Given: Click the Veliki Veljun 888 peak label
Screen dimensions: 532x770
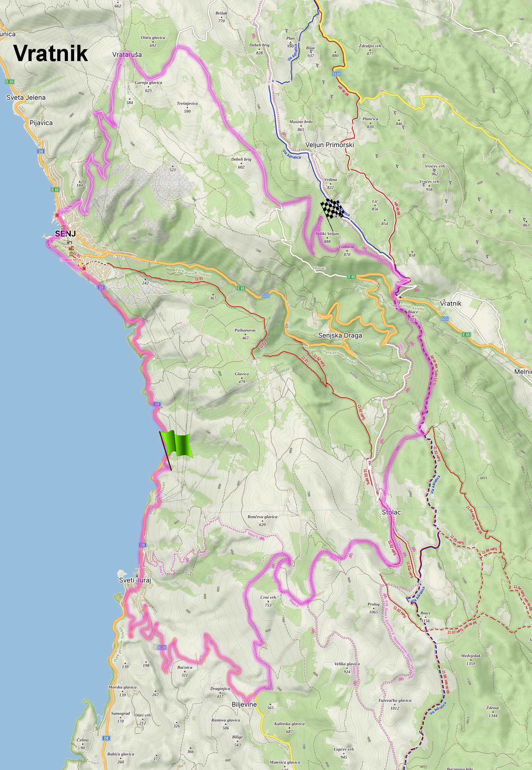Looking at the screenshot, I should coord(327,237).
